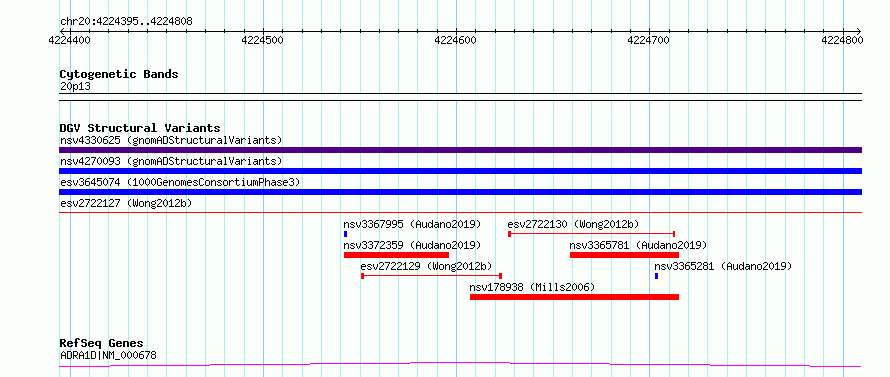This screenshot has width=890, height=377.
Task: Click the small blue nsv3367995 marker
Action: click(x=345, y=234)
